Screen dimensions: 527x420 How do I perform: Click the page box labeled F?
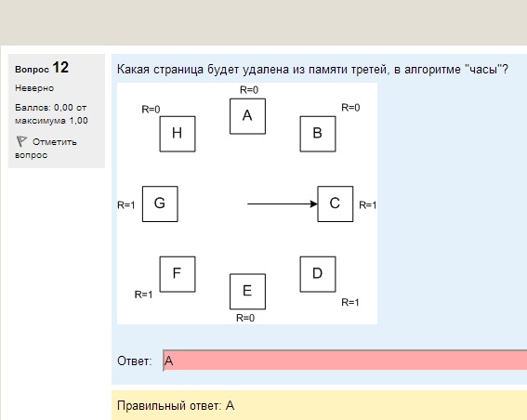178,274
